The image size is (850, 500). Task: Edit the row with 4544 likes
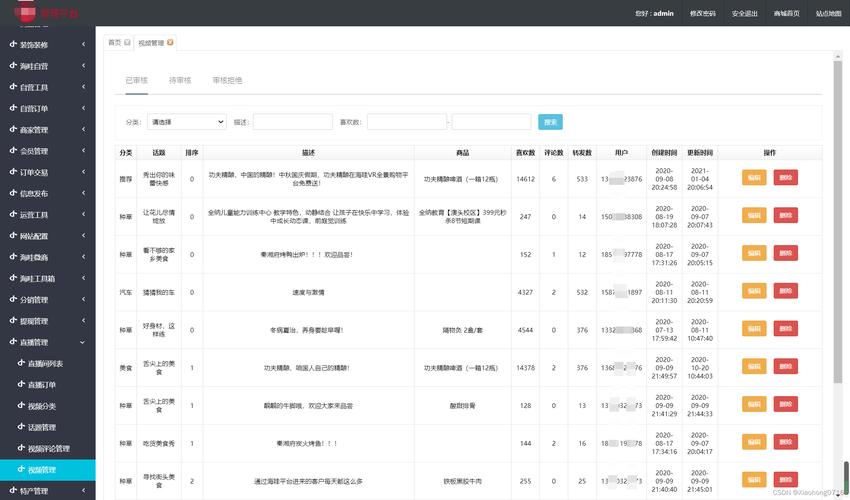(x=754, y=329)
